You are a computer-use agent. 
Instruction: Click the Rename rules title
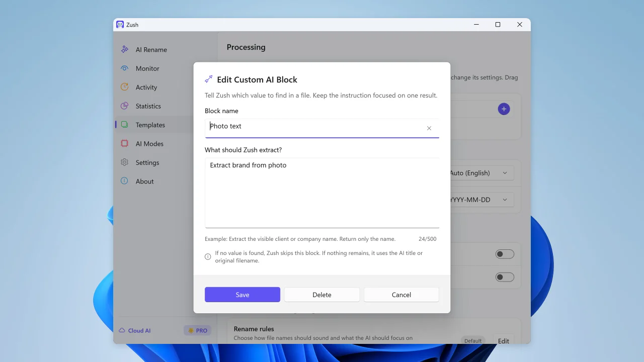pos(254,329)
